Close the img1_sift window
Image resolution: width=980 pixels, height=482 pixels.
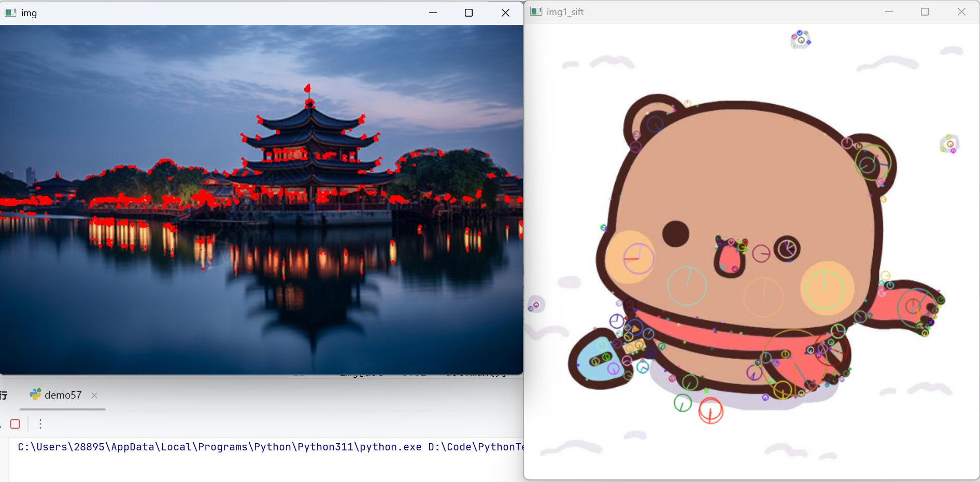click(961, 11)
